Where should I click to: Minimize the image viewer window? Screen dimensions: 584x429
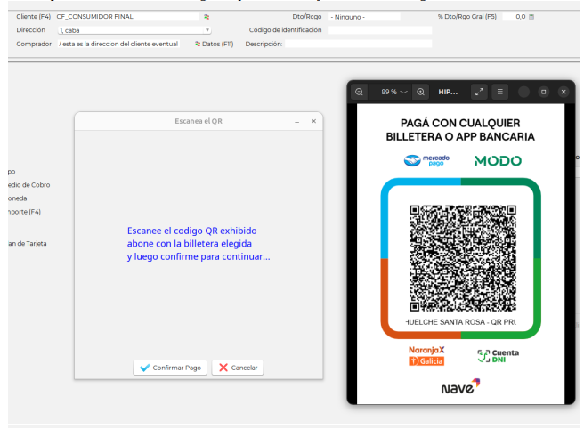[x=524, y=92]
